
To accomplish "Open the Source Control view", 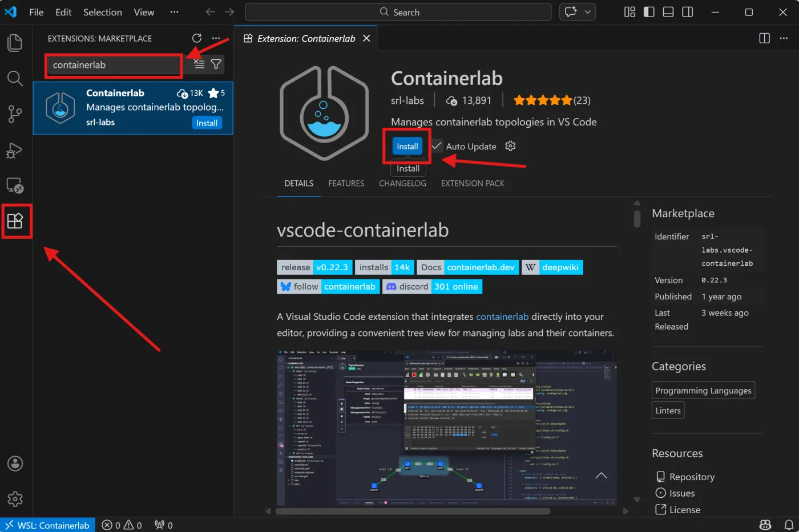I will point(15,114).
